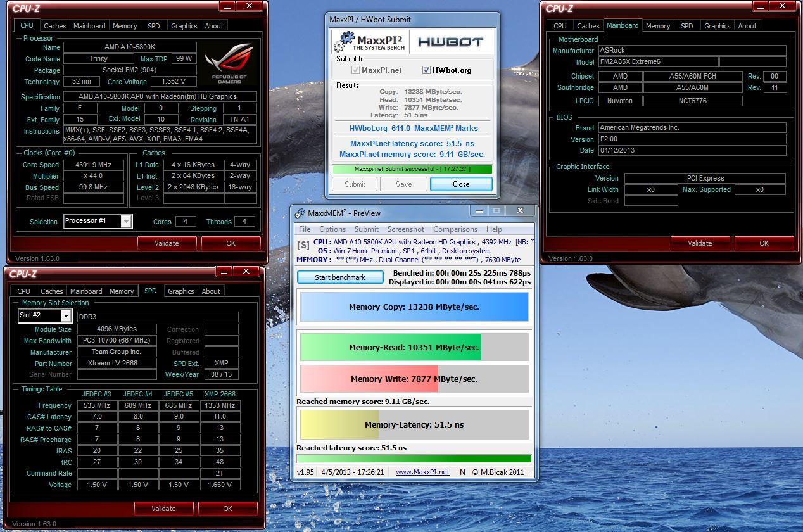Open the www.MaxxPI.net link
The image size is (803, 532).
422,472
